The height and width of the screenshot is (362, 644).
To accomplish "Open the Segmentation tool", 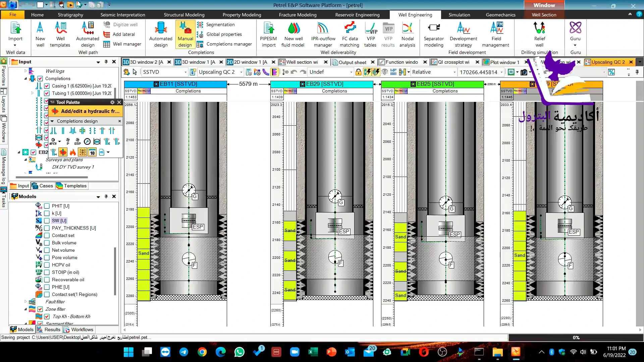I will point(216,24).
